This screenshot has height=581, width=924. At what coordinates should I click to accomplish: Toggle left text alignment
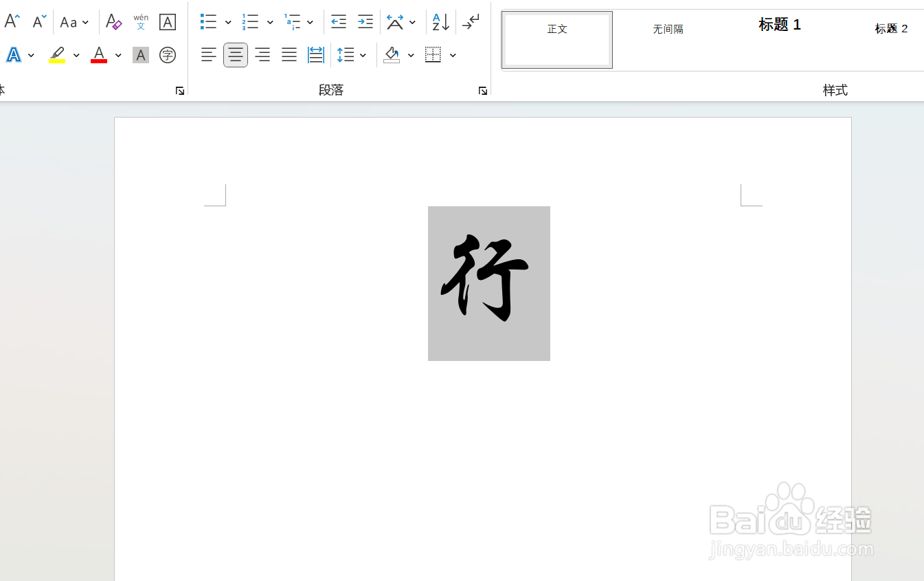(x=209, y=54)
